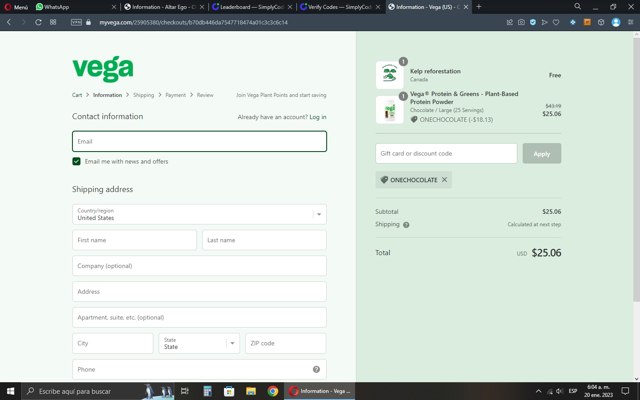Click the address bar URL myvega.com
The width and height of the screenshot is (640, 400).
click(193, 22)
